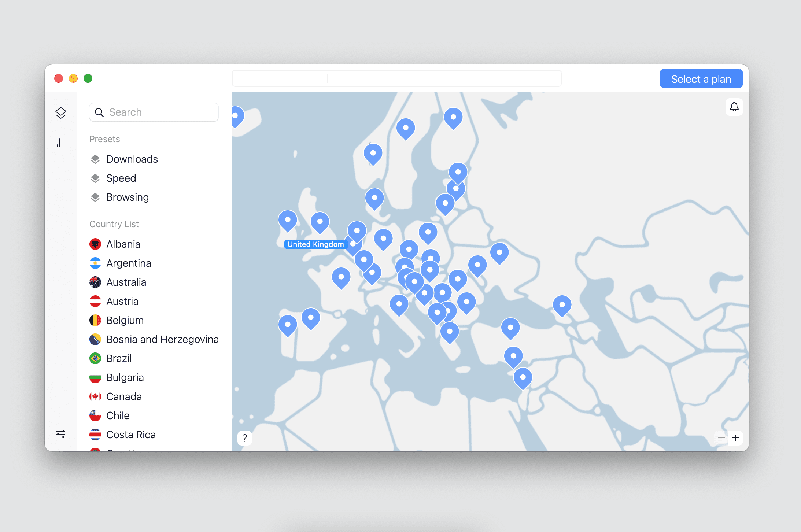The height and width of the screenshot is (532, 801).
Task: Choose the Browsing preset
Action: (x=127, y=197)
